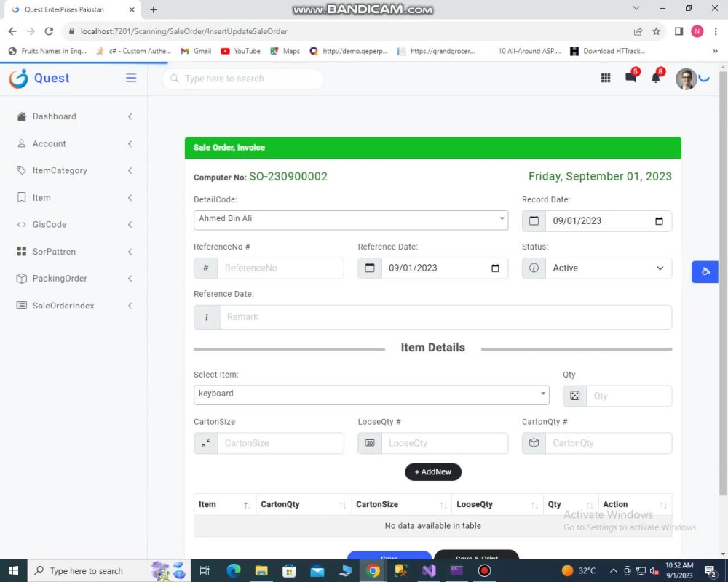
Task: Click the + AddNew button
Action: pos(433,471)
